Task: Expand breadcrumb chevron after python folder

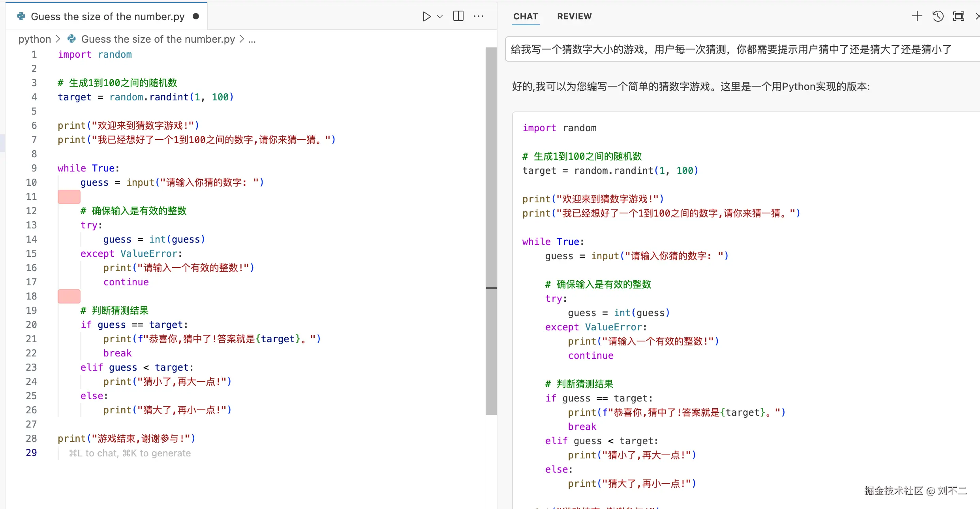Action: pos(58,39)
